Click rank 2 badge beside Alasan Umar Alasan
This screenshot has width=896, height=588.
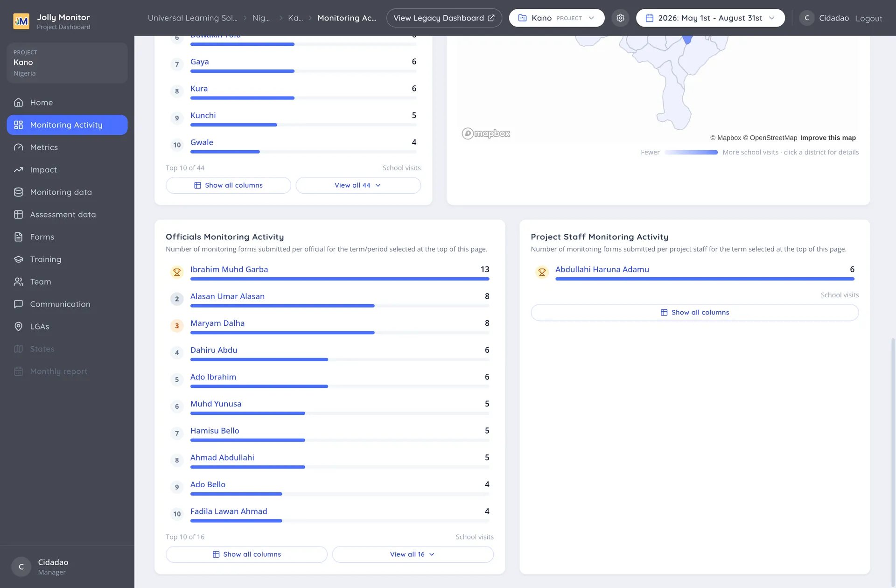(x=177, y=299)
